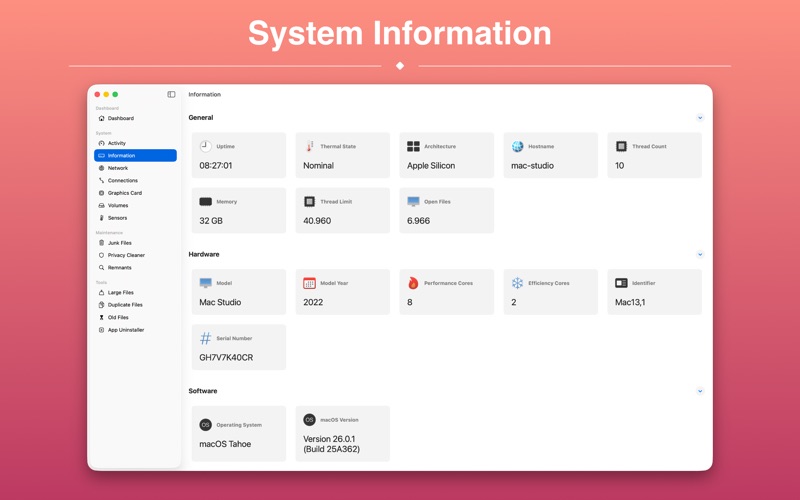
Task: Click the Model computer icon
Action: click(205, 283)
